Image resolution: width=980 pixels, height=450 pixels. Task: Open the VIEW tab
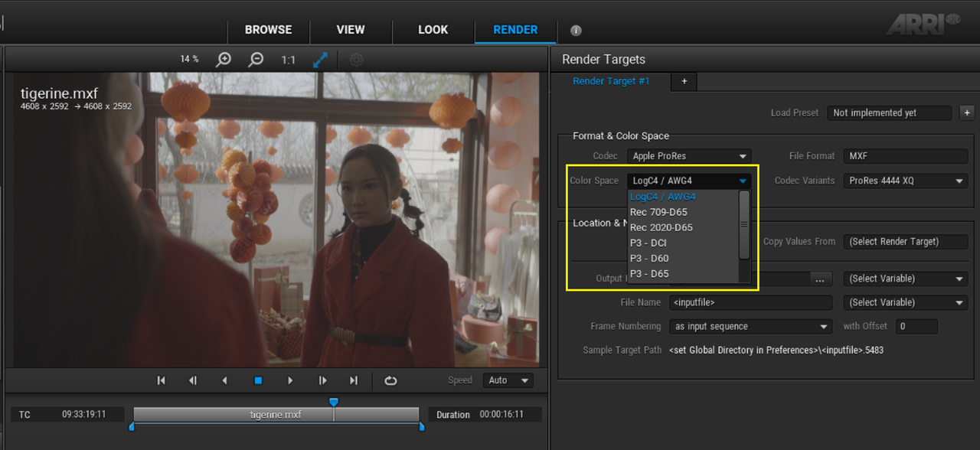coord(351,30)
